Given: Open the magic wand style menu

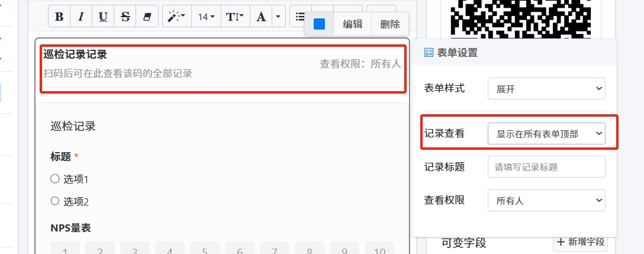Looking at the screenshot, I should tap(176, 17).
